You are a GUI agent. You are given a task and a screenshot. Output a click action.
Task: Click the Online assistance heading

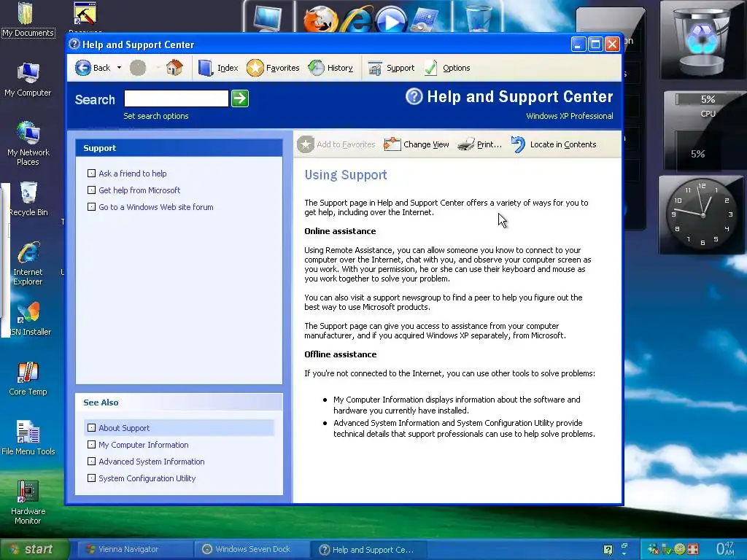coord(340,231)
